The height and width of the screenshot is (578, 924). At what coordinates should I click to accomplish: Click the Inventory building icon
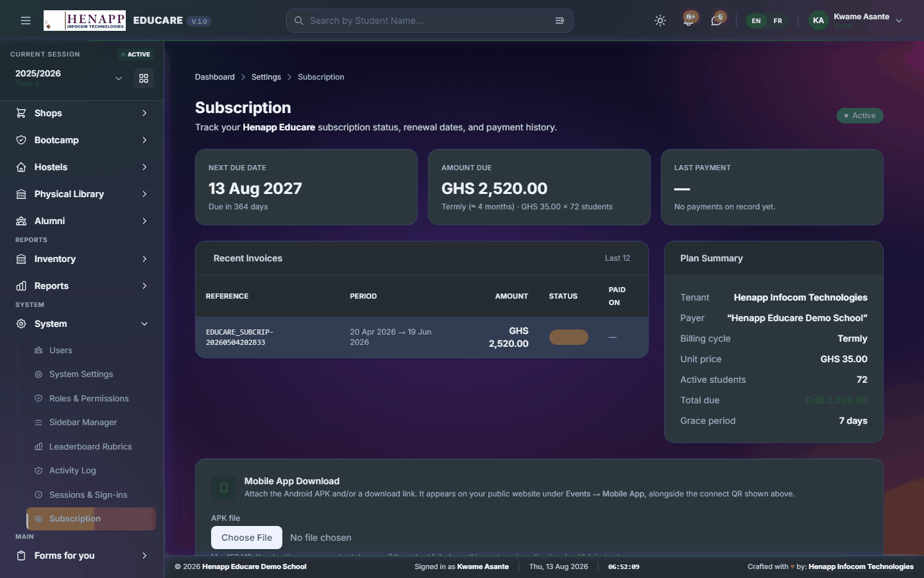[x=21, y=259]
